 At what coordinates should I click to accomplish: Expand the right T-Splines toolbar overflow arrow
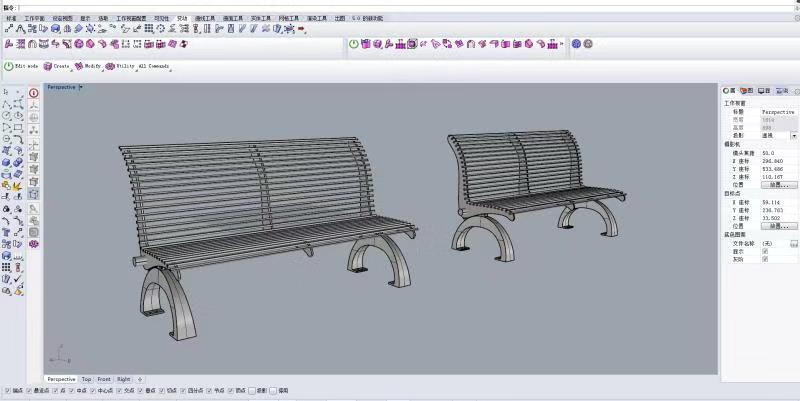tap(562, 44)
